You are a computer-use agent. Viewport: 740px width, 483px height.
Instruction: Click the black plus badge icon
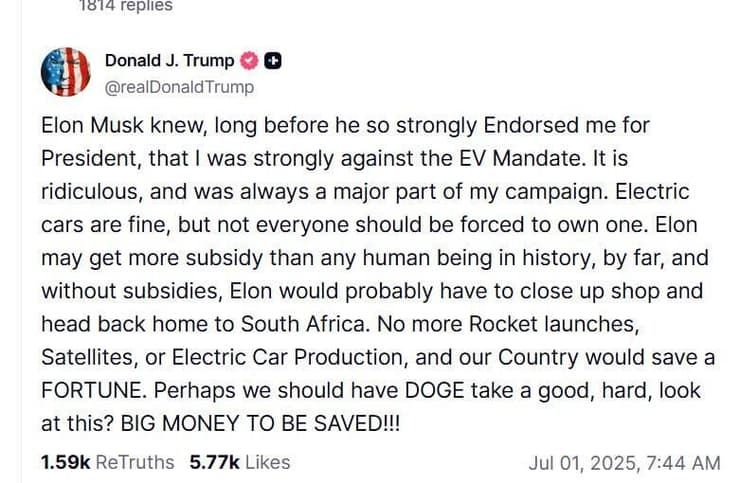[272, 61]
